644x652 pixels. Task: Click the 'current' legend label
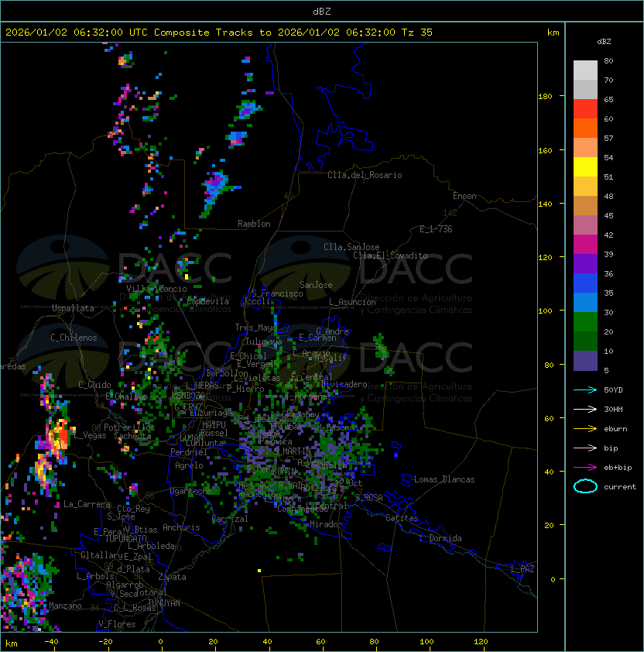[x=620, y=487]
